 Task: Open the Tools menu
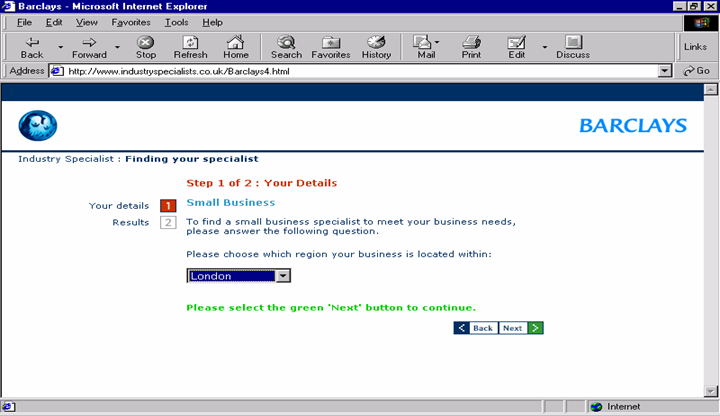pyautogui.click(x=176, y=22)
